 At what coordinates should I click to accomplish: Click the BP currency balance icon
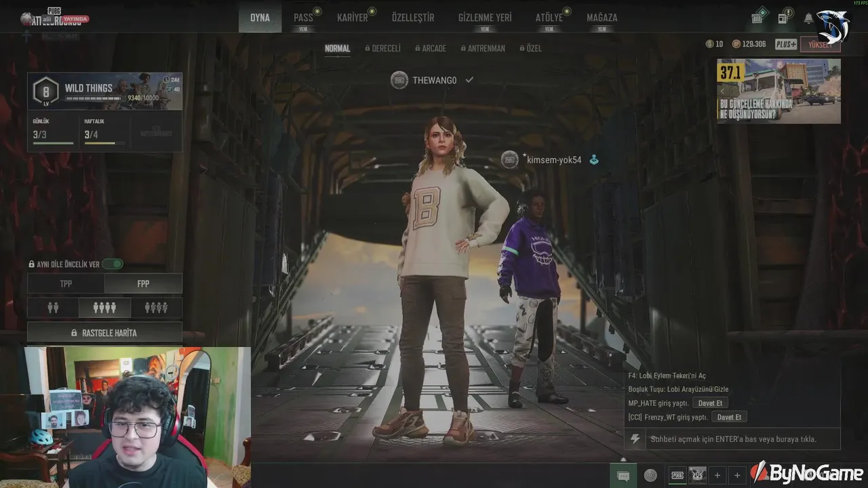click(x=735, y=44)
